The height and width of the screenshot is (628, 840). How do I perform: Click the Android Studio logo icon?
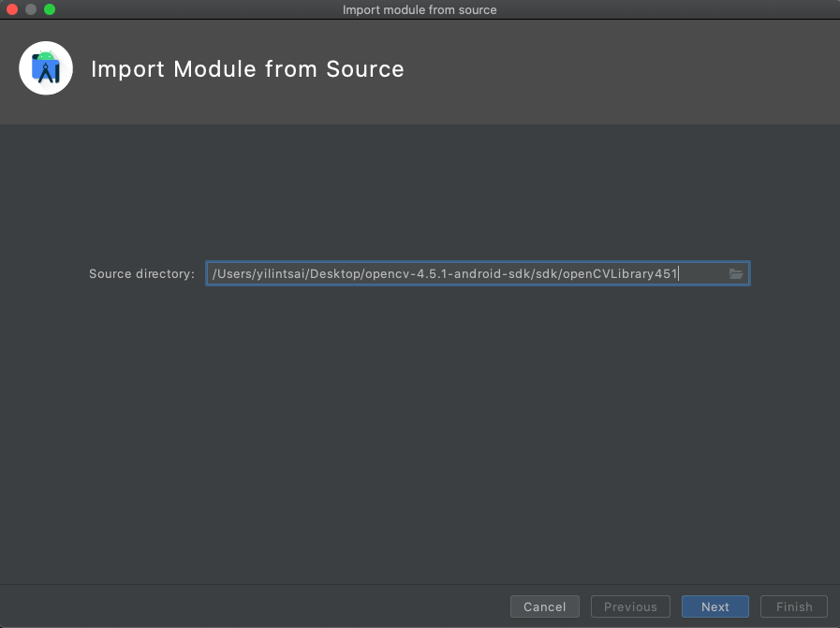(46, 68)
